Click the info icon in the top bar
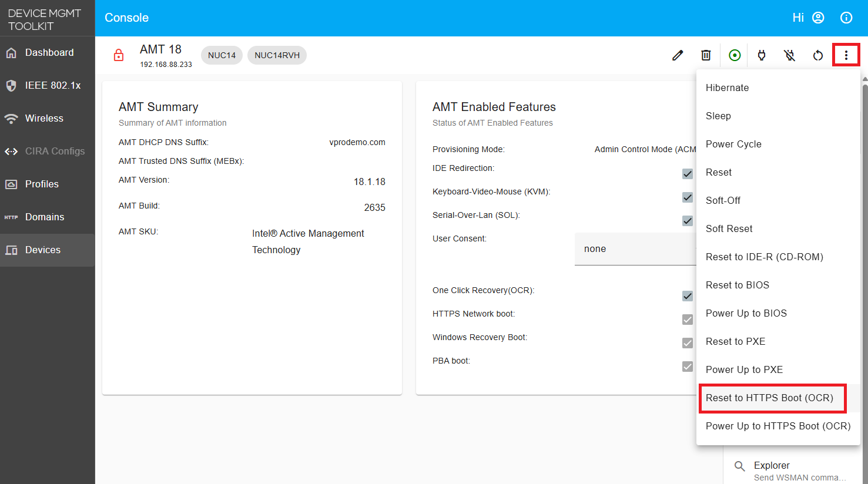 tap(846, 18)
